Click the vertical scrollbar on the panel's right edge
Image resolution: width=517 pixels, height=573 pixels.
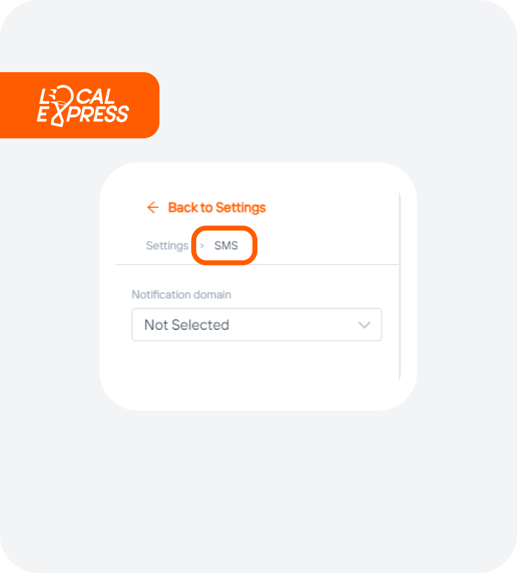400,286
